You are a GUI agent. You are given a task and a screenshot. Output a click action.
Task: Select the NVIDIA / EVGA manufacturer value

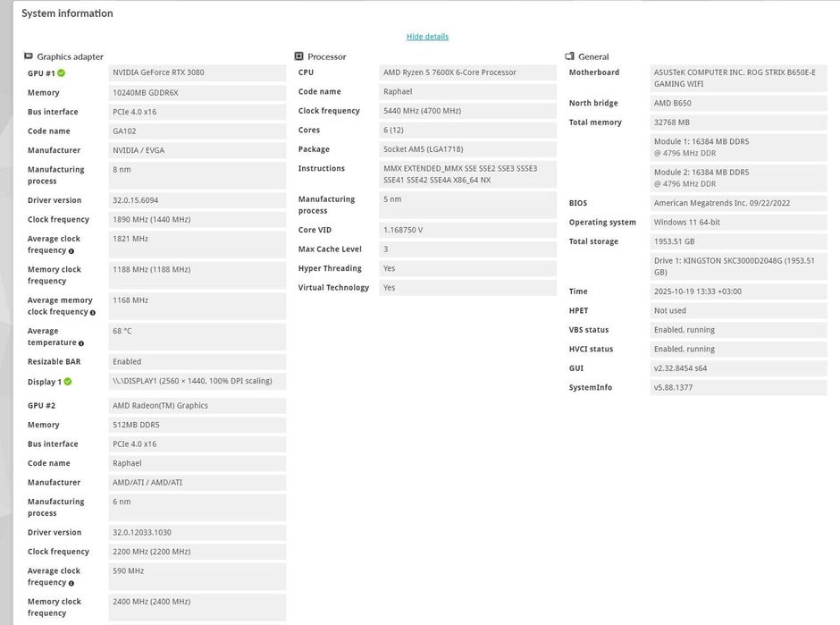[x=197, y=150]
